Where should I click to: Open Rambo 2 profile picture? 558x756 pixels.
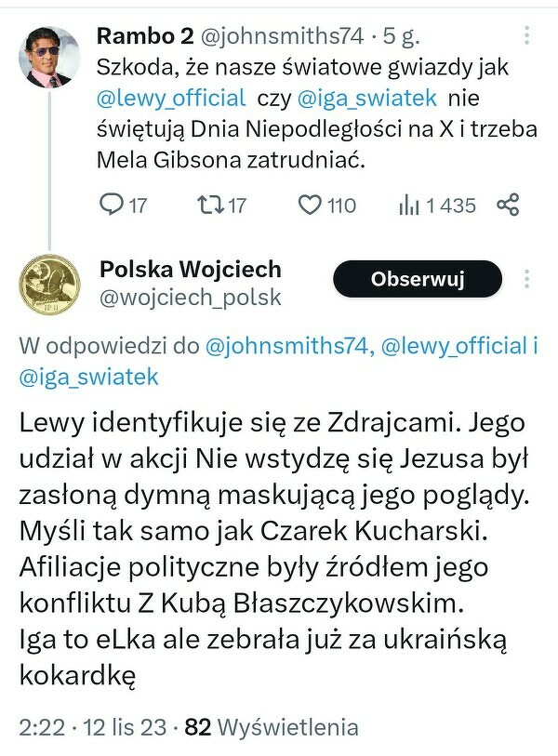(47, 63)
